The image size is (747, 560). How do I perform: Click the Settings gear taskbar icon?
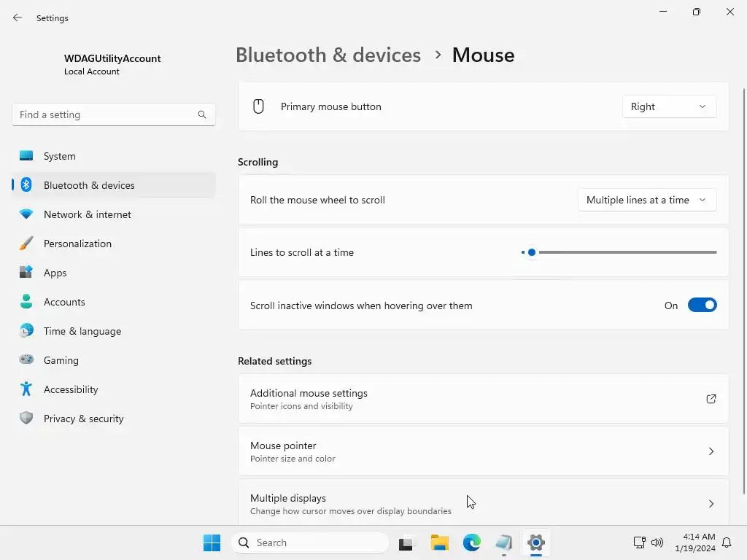[536, 542]
